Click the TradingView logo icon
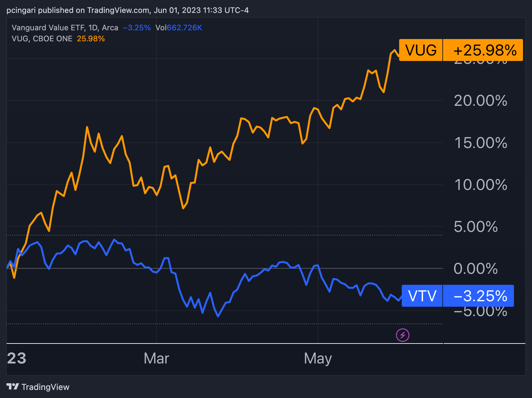Viewport: 532px width, 398px height. (x=13, y=386)
